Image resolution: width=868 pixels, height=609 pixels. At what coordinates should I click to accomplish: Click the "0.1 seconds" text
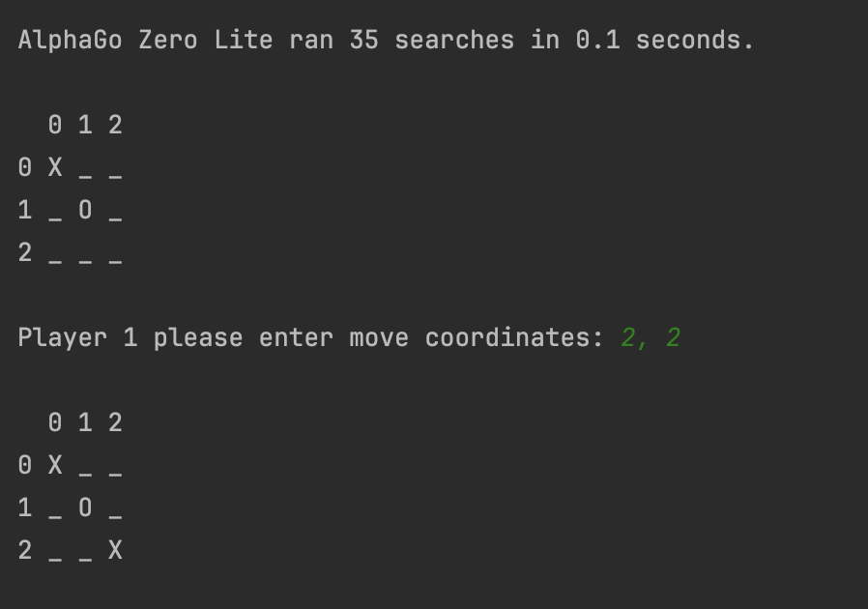663,41
